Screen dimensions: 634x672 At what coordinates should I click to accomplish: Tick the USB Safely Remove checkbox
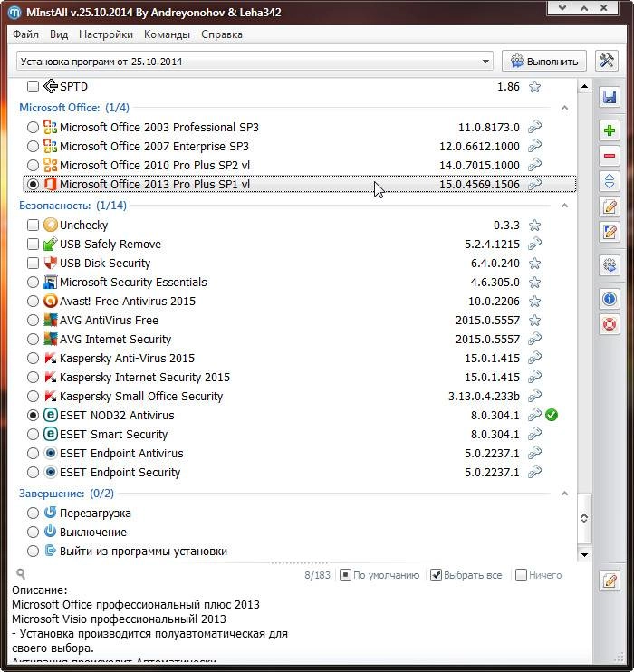33,244
